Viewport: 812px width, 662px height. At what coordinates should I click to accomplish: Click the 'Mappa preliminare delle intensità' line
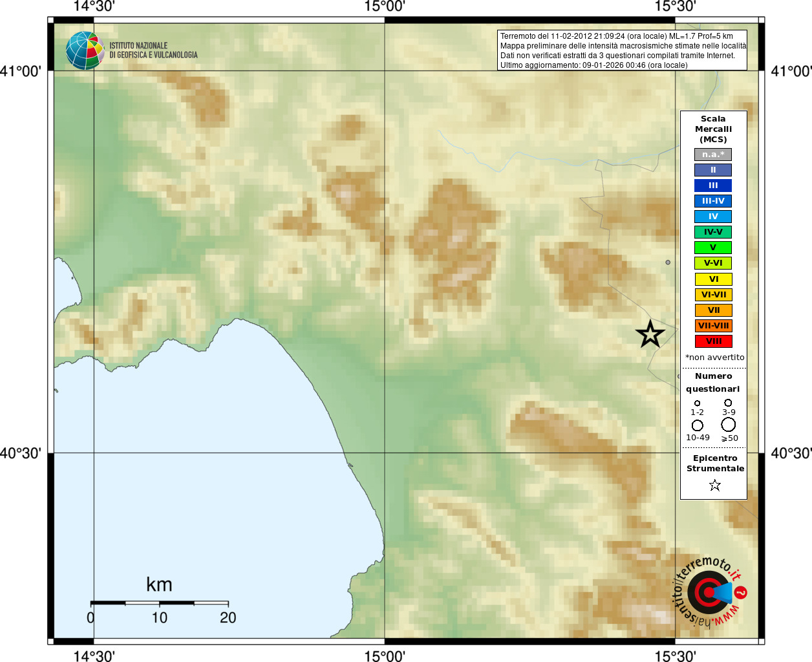pyautogui.click(x=623, y=46)
